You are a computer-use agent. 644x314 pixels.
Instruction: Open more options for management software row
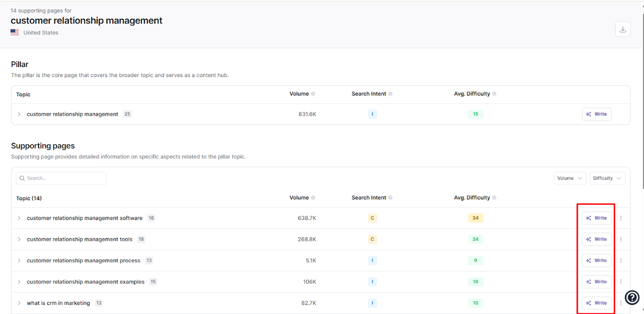point(621,218)
